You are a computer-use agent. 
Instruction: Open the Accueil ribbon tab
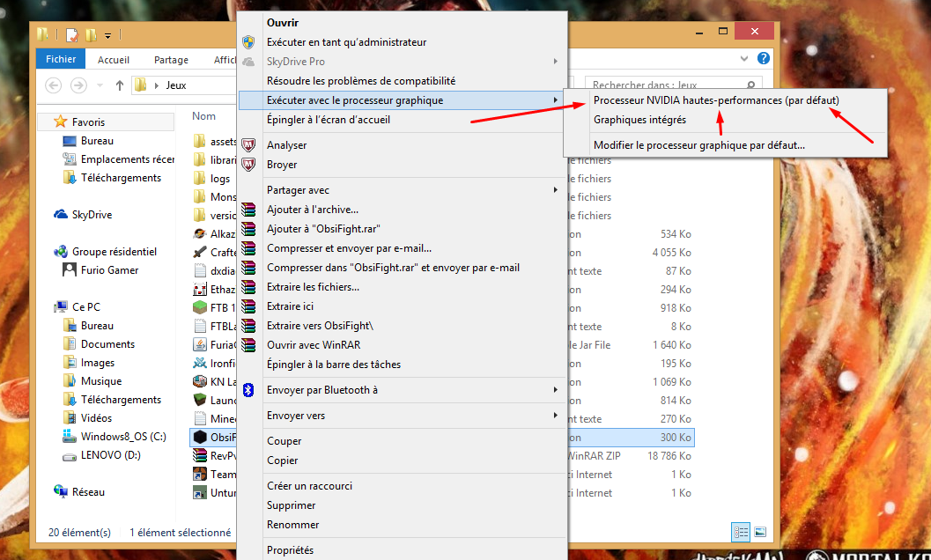114,59
